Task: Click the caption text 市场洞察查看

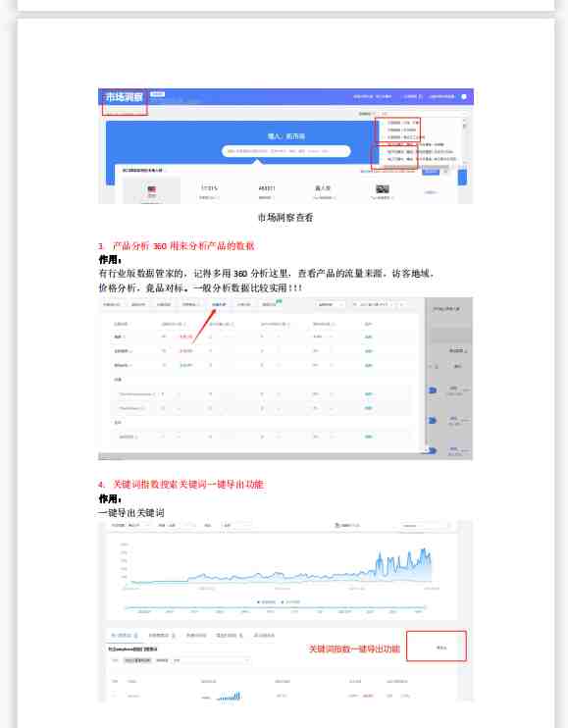Action: [285, 217]
